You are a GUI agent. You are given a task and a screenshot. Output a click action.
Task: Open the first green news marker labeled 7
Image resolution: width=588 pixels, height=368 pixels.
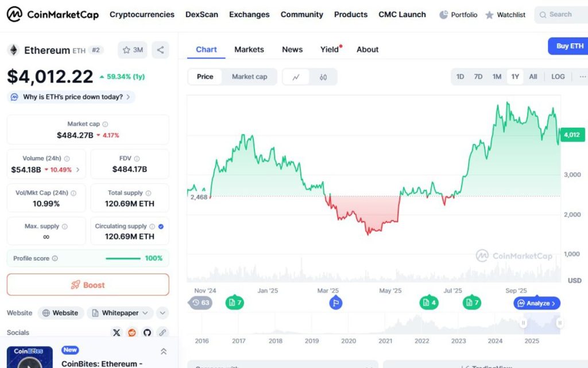(x=235, y=302)
